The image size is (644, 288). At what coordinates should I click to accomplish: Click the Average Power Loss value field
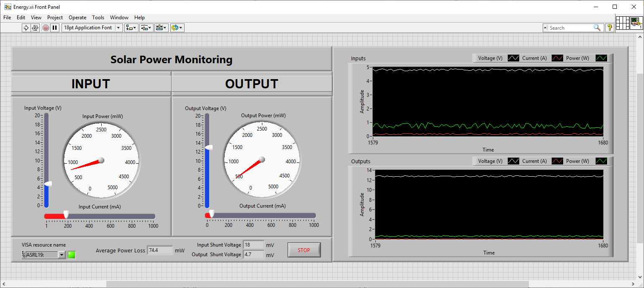(160, 250)
